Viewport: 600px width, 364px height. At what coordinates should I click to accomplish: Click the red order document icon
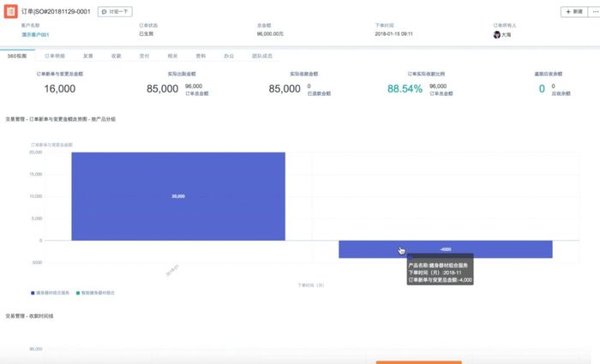tap(10, 11)
